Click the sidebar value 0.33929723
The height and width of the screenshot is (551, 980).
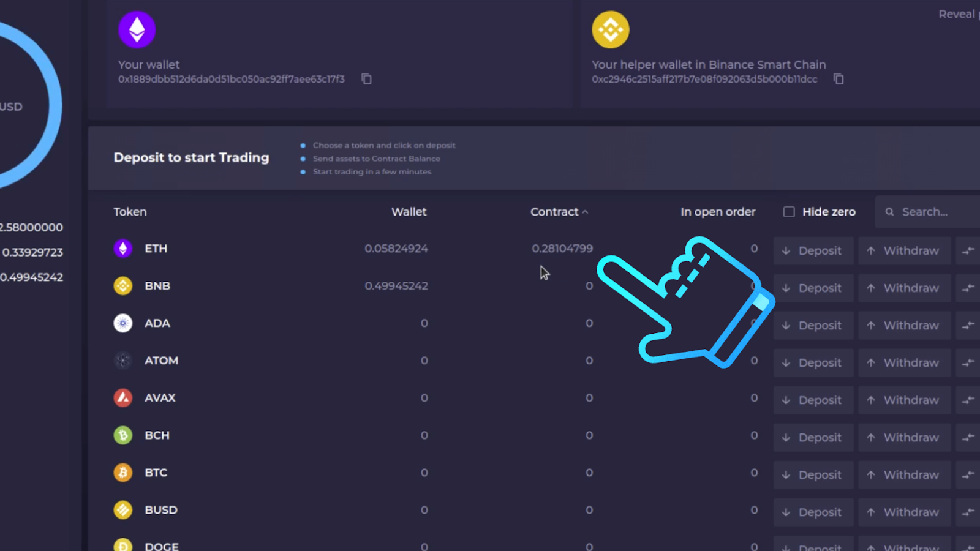click(x=32, y=252)
